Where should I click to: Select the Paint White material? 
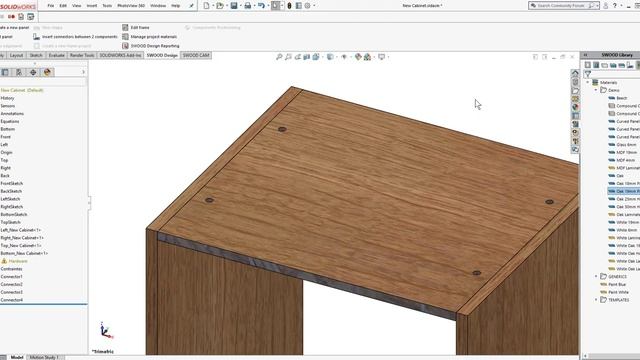(x=618, y=292)
